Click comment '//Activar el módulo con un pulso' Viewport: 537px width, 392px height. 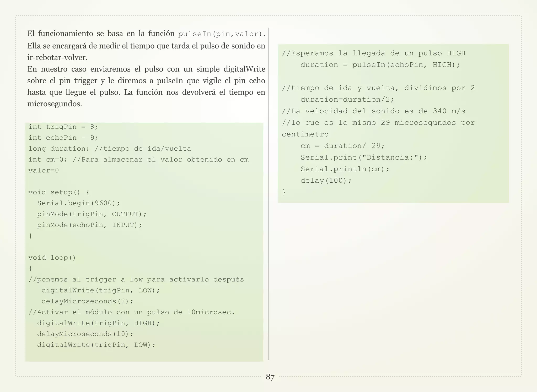(132, 312)
